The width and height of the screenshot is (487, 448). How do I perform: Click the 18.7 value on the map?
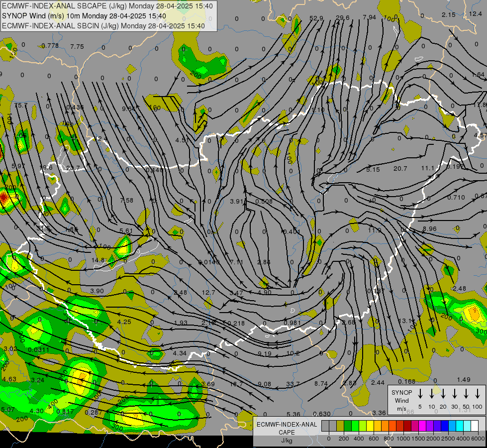(x=236, y=384)
